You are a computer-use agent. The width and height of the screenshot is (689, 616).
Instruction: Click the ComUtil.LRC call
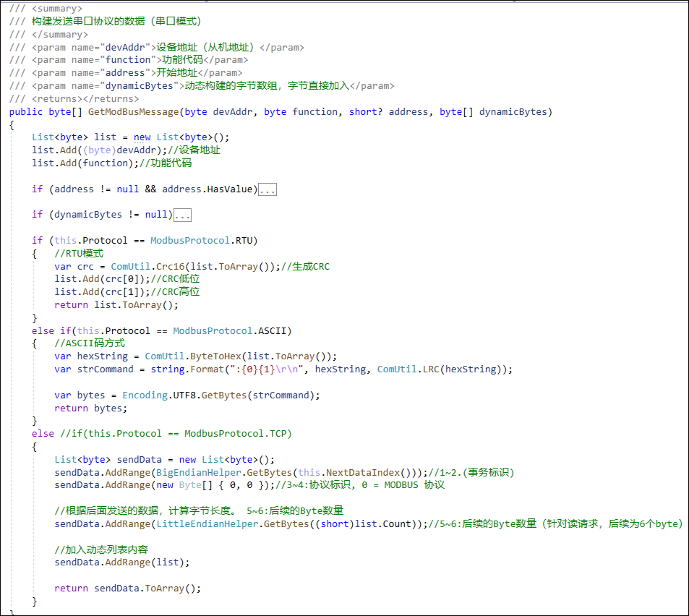(x=408, y=369)
